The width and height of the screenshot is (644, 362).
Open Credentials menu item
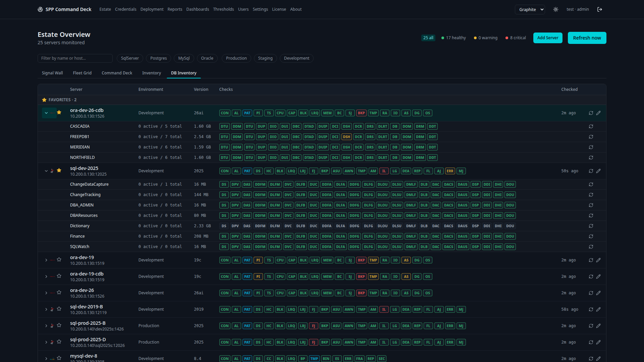coord(125,9)
